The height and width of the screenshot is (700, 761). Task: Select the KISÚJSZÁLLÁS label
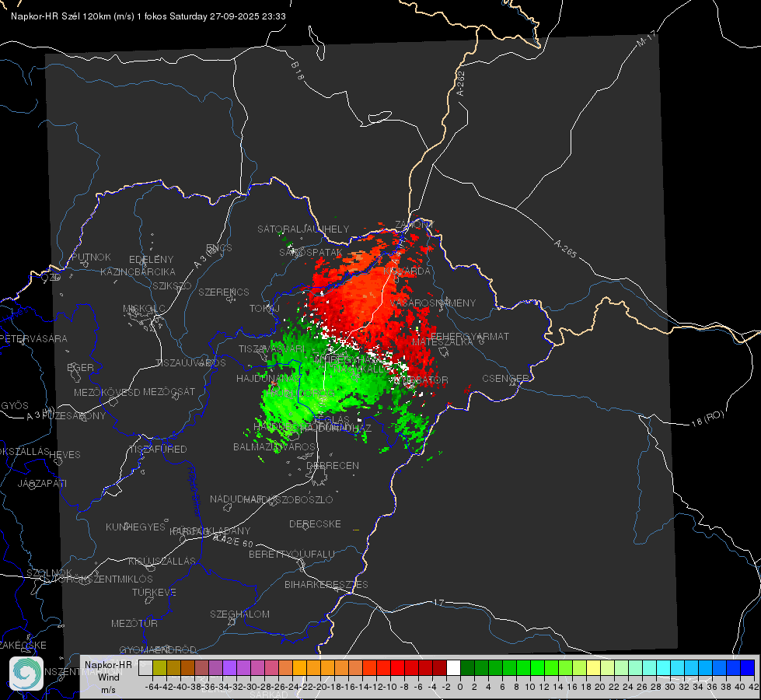pyautogui.click(x=162, y=561)
